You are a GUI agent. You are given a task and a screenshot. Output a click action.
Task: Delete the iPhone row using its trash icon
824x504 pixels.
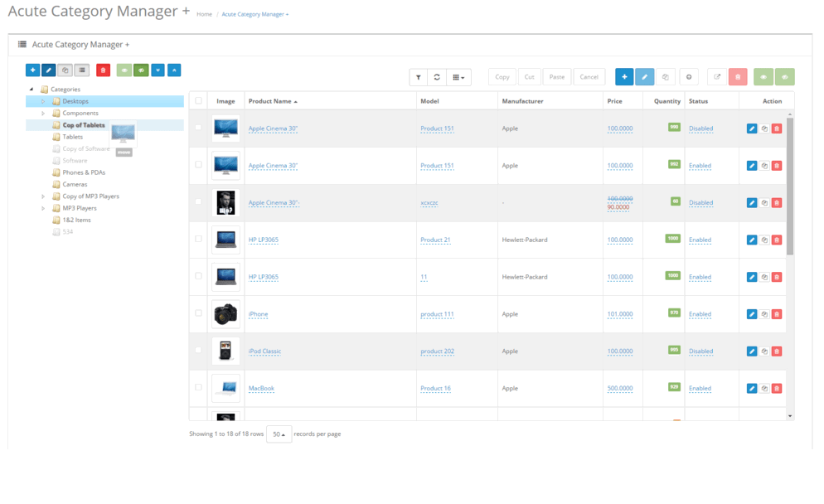(776, 314)
